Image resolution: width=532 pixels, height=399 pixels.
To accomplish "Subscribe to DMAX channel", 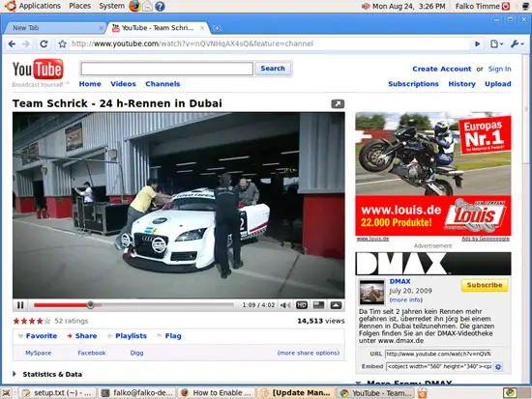I will (485, 285).
